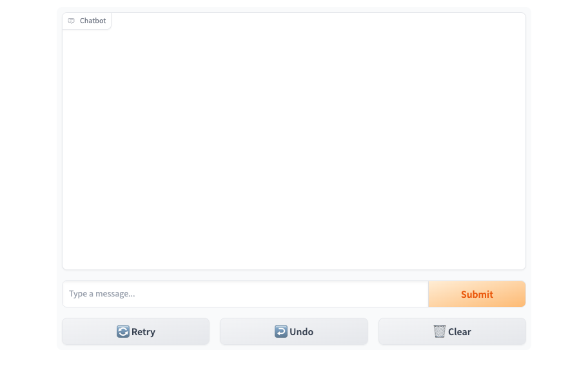588x370 pixels.
Task: Undo the previous chat message
Action: (294, 331)
